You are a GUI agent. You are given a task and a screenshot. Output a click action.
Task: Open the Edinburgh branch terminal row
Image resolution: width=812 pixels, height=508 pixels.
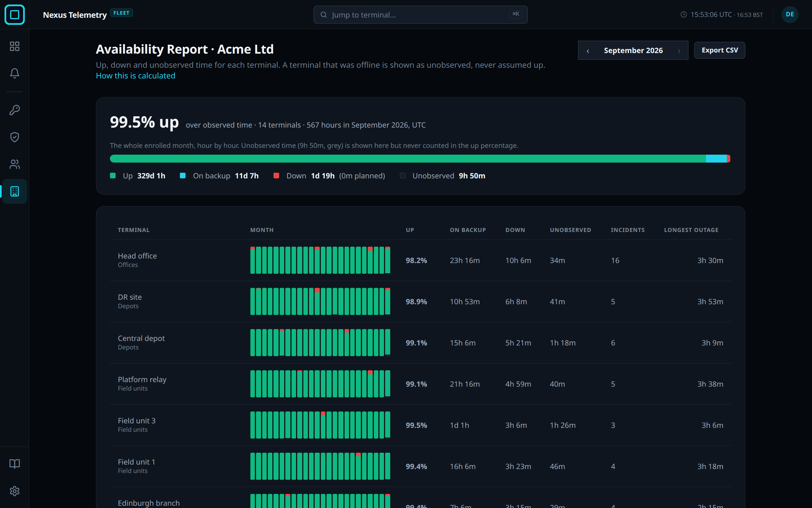(420, 498)
